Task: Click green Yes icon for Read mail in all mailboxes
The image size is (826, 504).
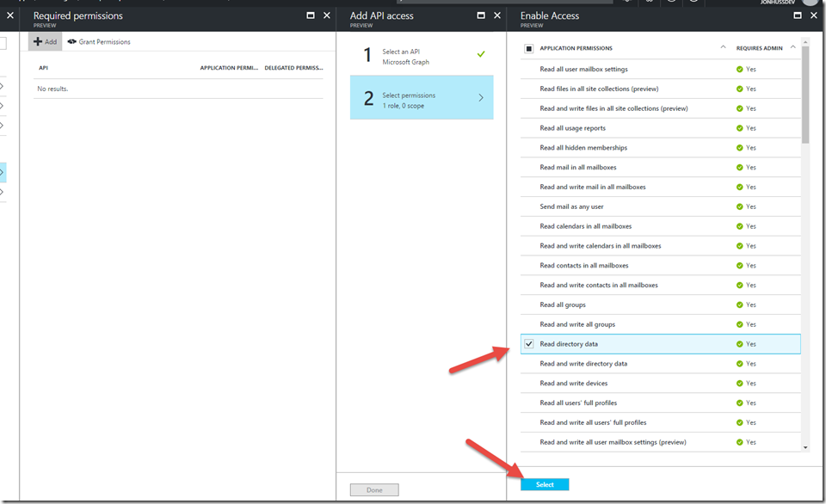Action: 740,168
